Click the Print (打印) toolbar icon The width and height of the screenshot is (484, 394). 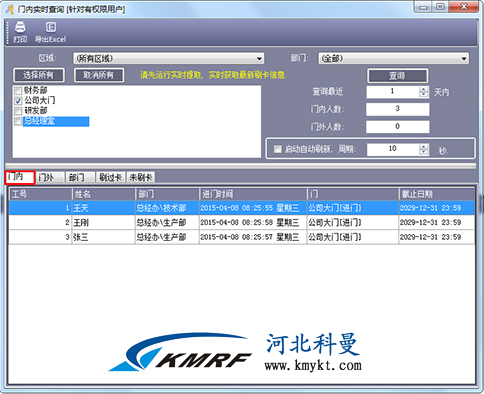point(20,32)
